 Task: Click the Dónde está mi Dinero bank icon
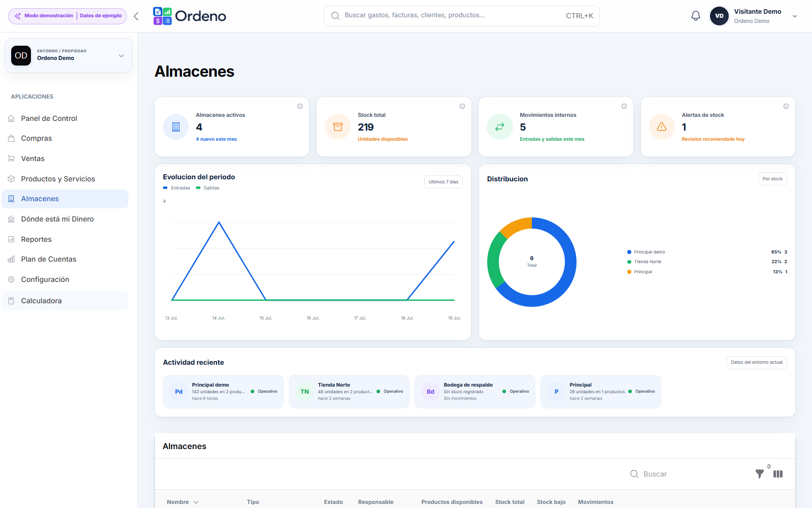pyautogui.click(x=11, y=219)
